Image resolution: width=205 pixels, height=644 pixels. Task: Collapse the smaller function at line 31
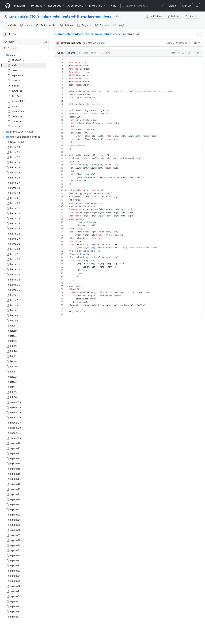click(65, 155)
